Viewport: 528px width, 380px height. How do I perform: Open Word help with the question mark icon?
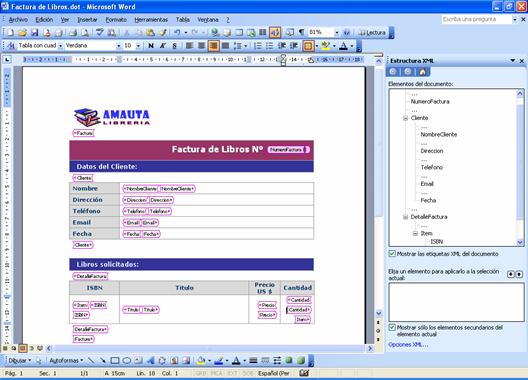coord(347,33)
